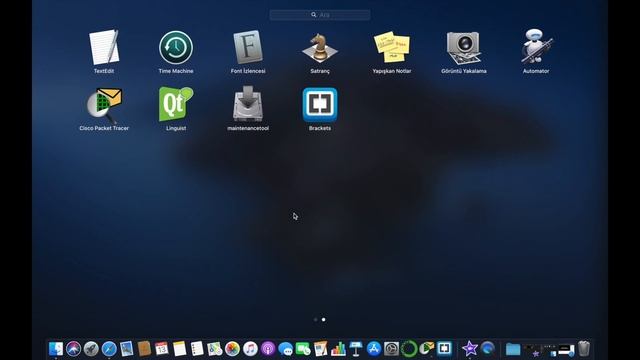
Task: Open the Automator app
Action: pos(536,47)
